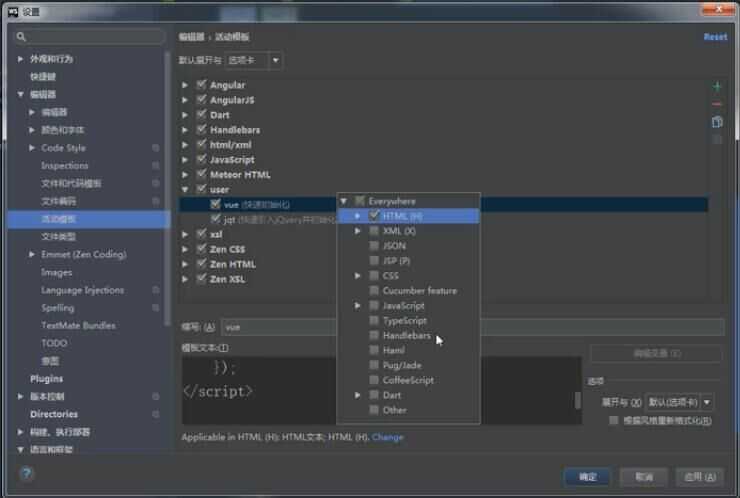
Task: Click the OK (确定) button
Action: (x=588, y=477)
